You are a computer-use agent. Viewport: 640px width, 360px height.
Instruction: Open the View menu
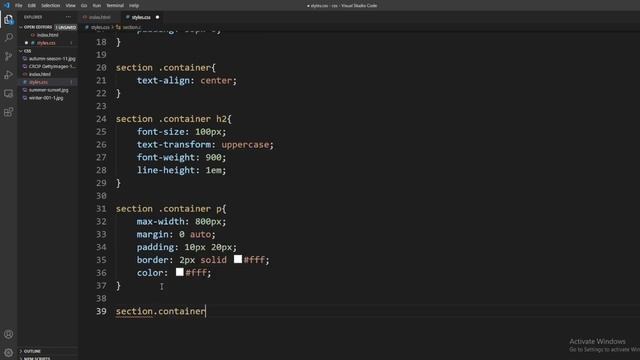[70, 6]
